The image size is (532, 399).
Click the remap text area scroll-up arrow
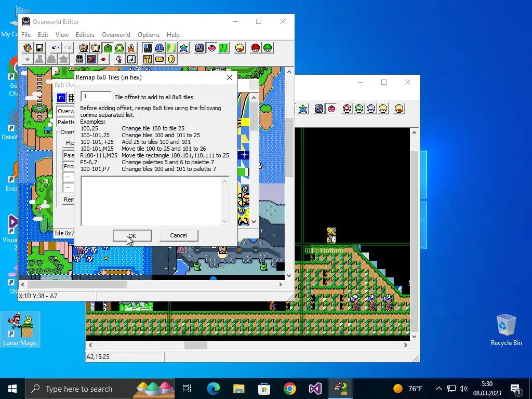(224, 181)
